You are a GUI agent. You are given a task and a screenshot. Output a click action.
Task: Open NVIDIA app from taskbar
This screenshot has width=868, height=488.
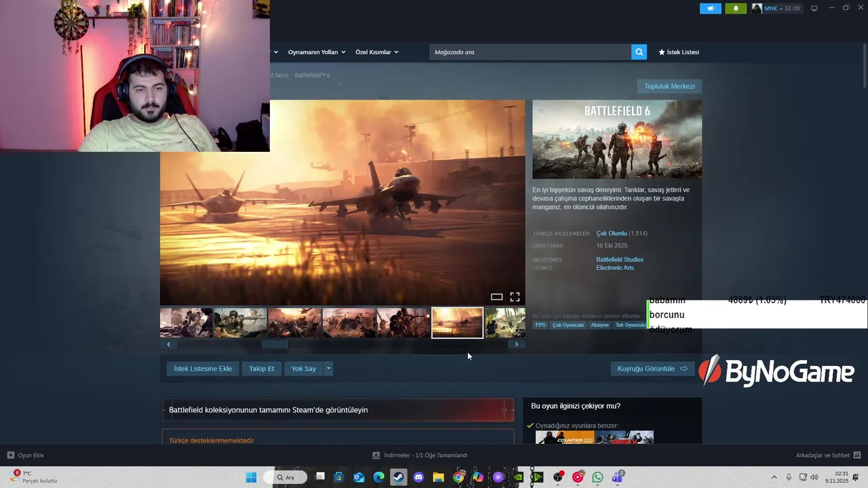click(x=518, y=477)
